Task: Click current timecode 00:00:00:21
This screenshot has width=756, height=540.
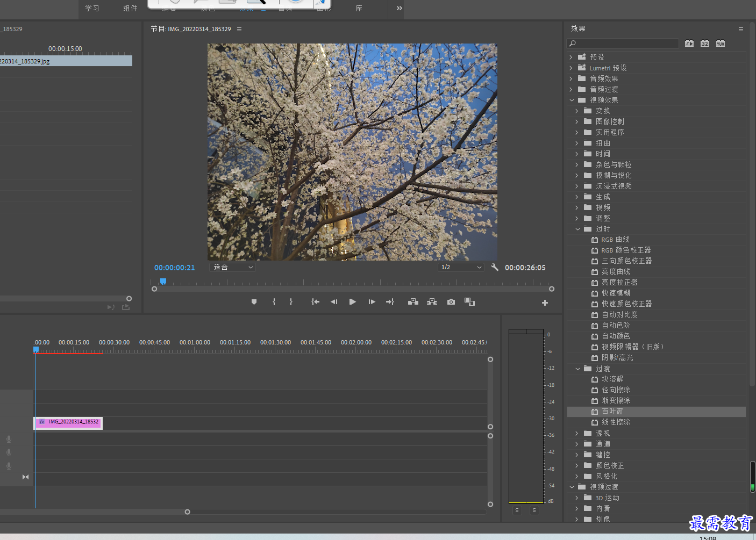Action: click(x=175, y=268)
